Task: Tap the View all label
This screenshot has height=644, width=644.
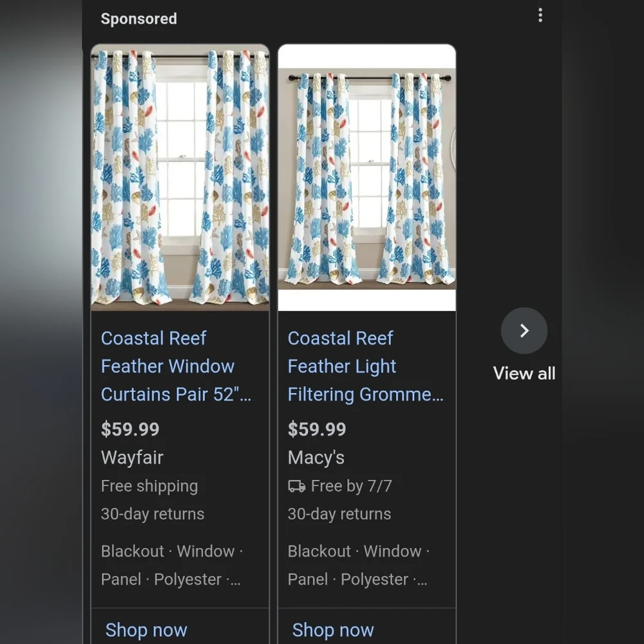Action: [524, 374]
